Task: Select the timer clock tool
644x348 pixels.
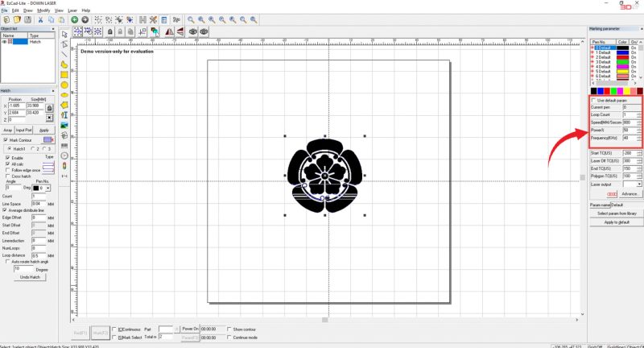Action: pyautogui.click(x=64, y=155)
